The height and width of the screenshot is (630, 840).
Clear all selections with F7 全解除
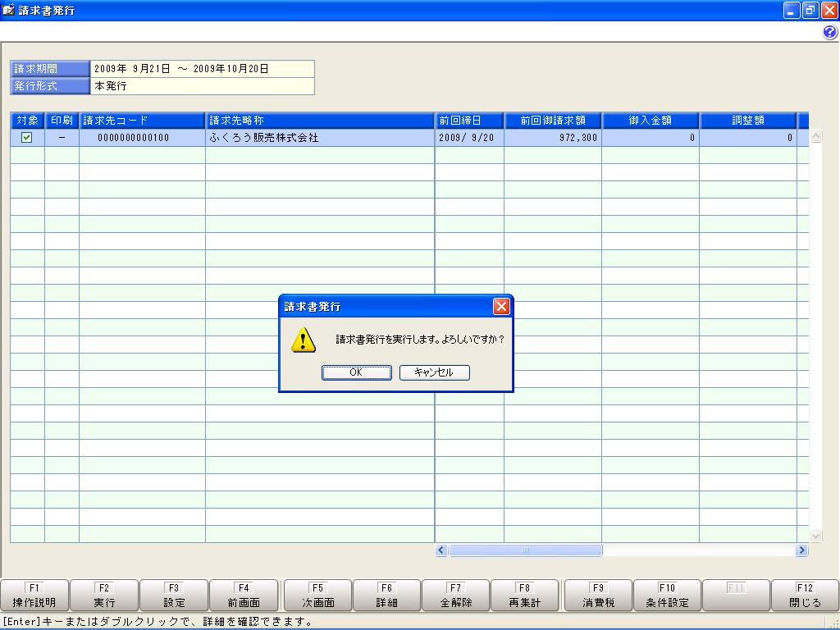456,596
